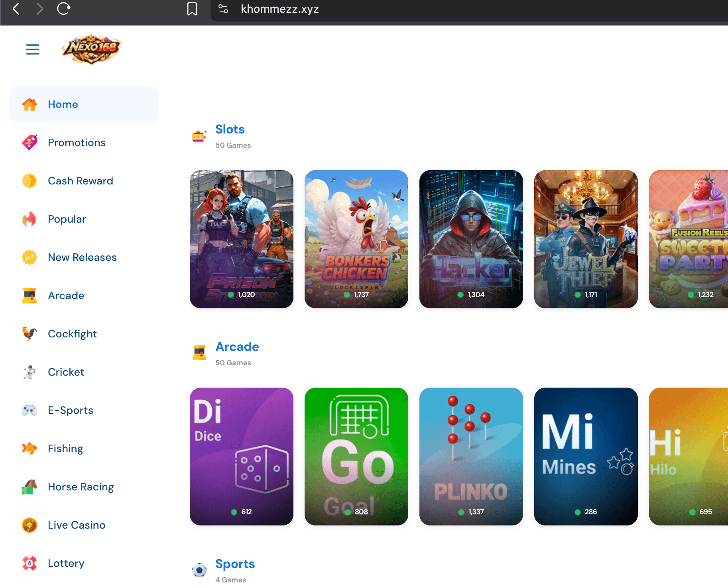Play the Plinko arcade game

coord(471,457)
